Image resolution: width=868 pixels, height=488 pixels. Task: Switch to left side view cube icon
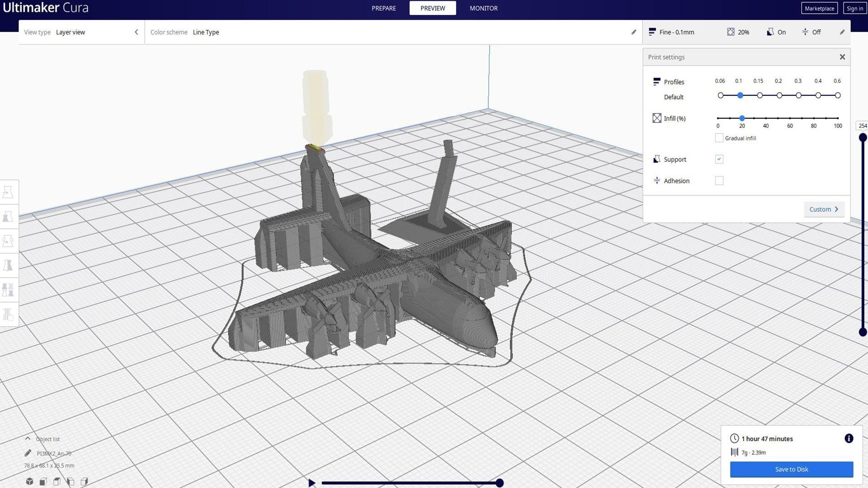pos(70,481)
